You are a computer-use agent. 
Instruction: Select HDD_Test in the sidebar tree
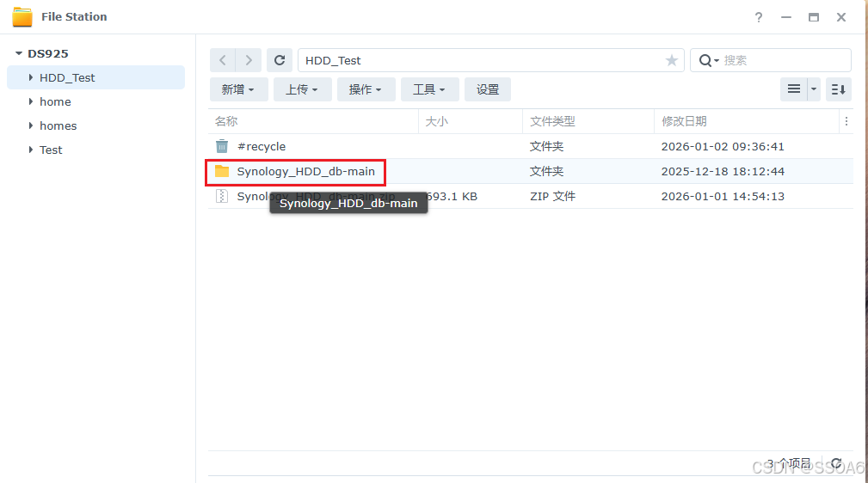[95, 77]
